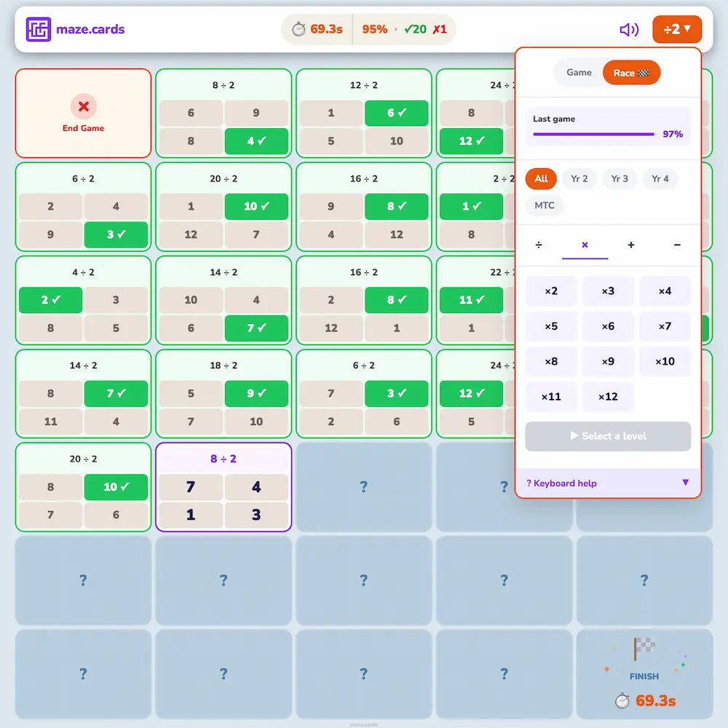Viewport: 728px width, 728px height.
Task: Switch mode to Game
Action: [579, 73]
